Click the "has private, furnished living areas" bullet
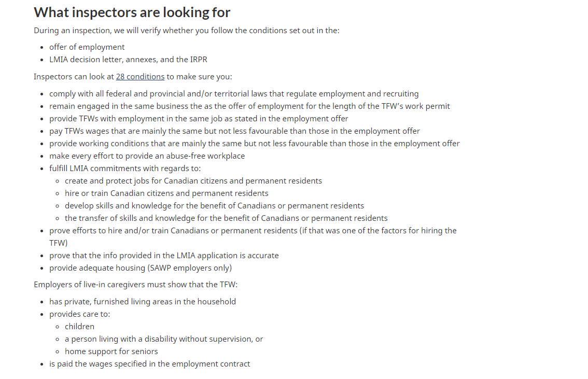The height and width of the screenshot is (379, 588). click(x=143, y=302)
